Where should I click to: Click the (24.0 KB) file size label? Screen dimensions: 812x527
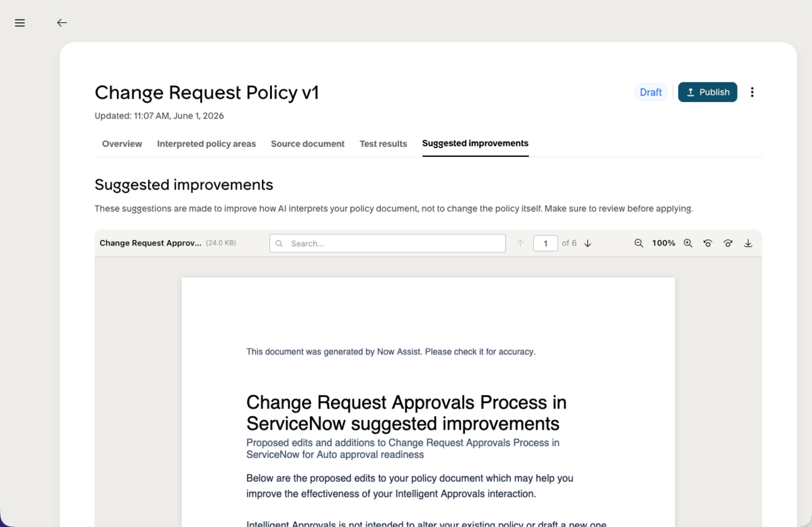[221, 243]
